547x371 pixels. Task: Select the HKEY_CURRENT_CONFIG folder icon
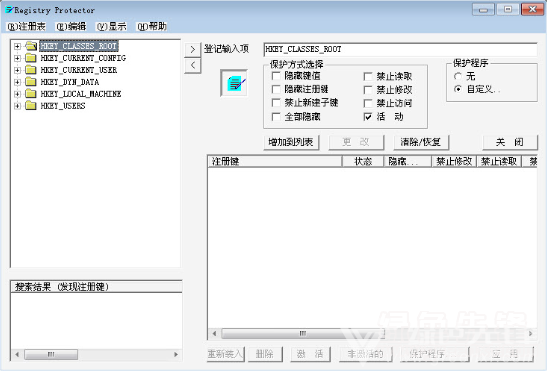pyautogui.click(x=31, y=58)
